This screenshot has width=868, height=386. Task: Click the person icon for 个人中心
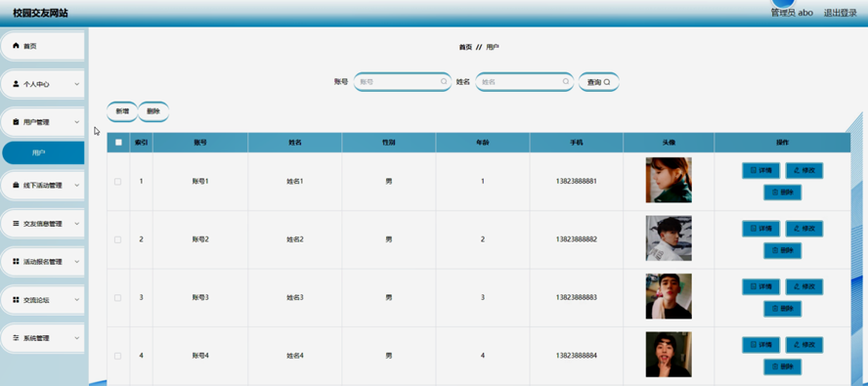tap(16, 84)
